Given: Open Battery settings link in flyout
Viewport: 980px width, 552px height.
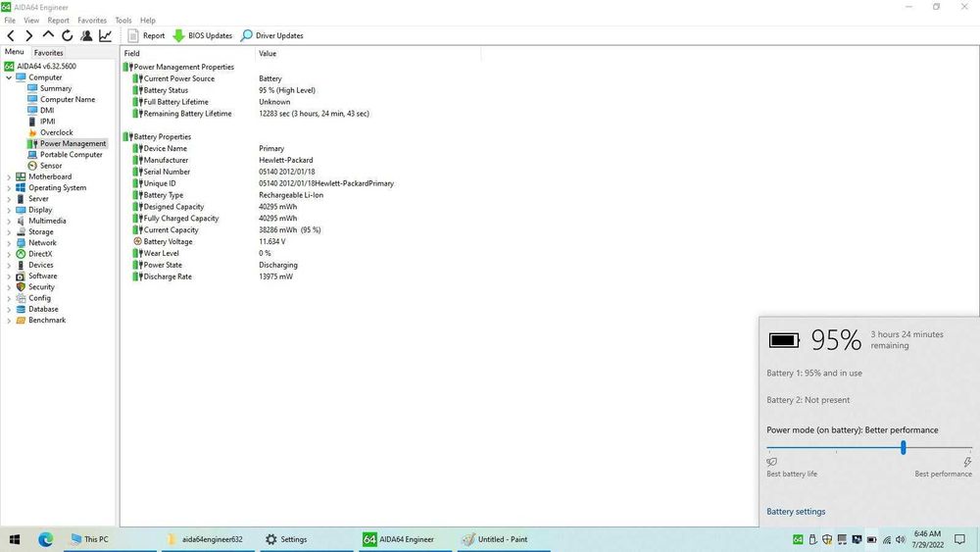Looking at the screenshot, I should coord(796,512).
